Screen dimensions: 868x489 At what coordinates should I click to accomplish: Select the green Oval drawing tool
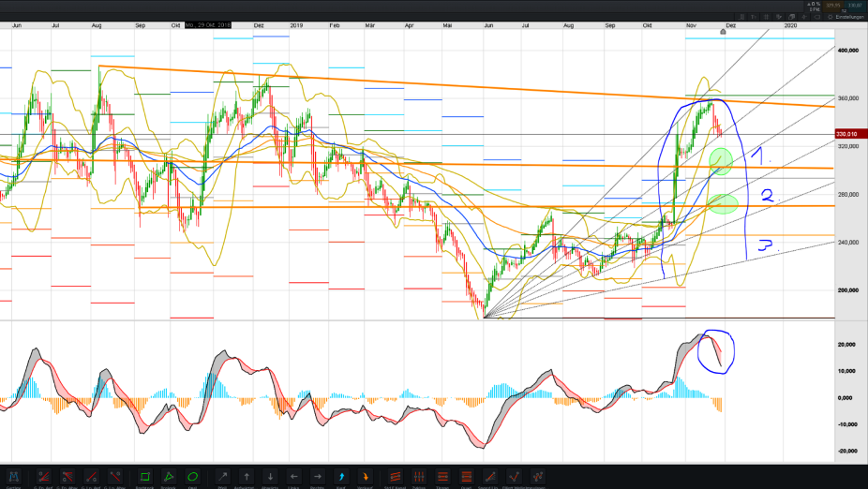click(192, 476)
